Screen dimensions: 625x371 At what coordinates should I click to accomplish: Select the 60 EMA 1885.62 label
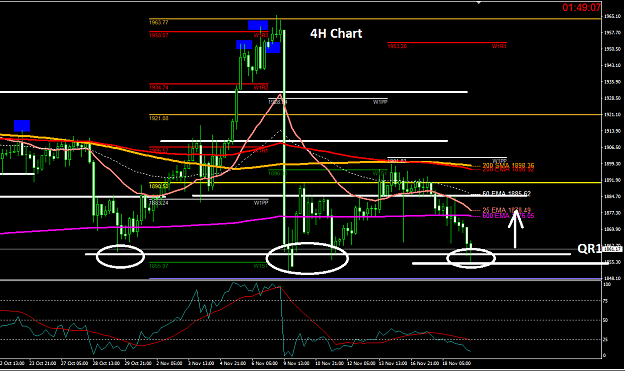pyautogui.click(x=507, y=193)
